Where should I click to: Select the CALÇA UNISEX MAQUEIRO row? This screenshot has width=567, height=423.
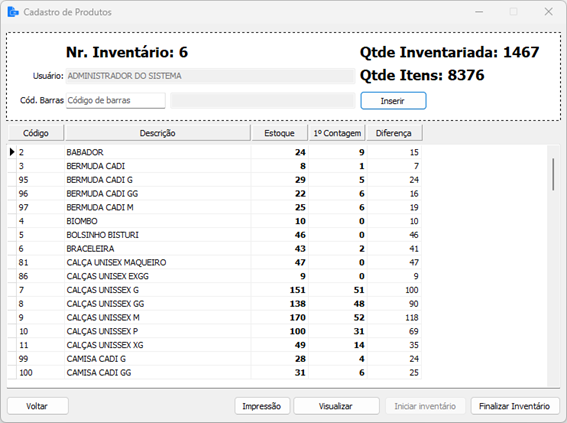[x=215, y=262]
